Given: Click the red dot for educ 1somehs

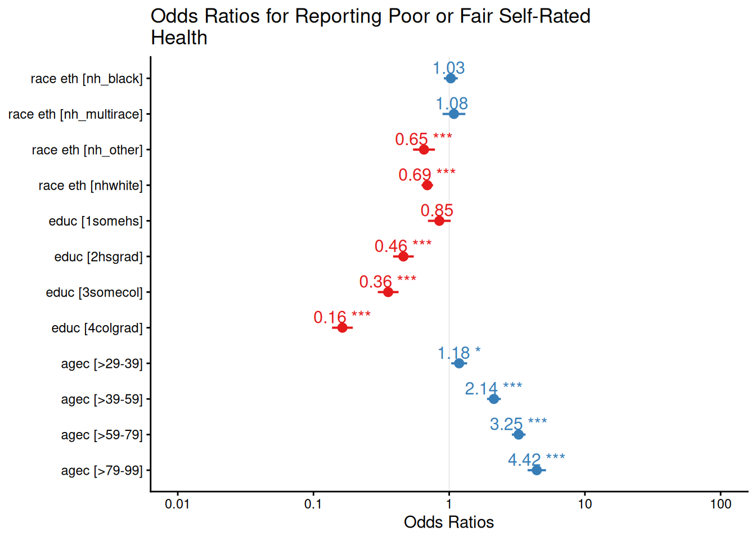Looking at the screenshot, I should tap(439, 220).
